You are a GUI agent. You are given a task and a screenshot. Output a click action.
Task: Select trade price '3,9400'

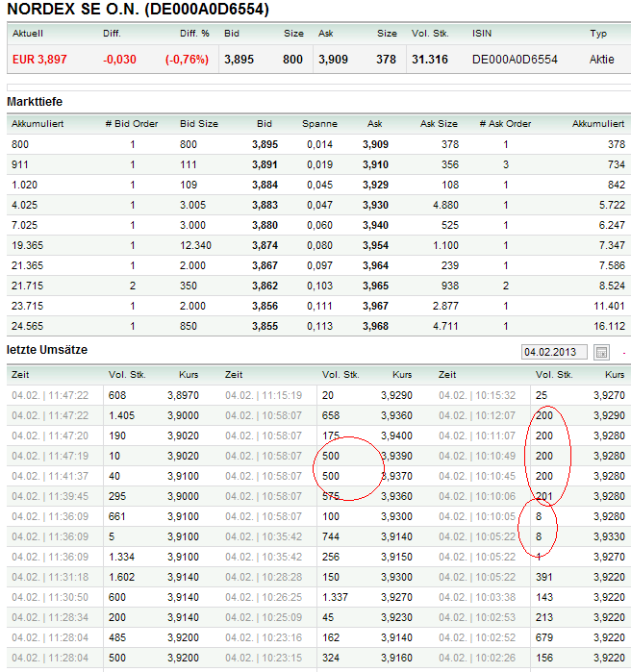[x=396, y=436]
